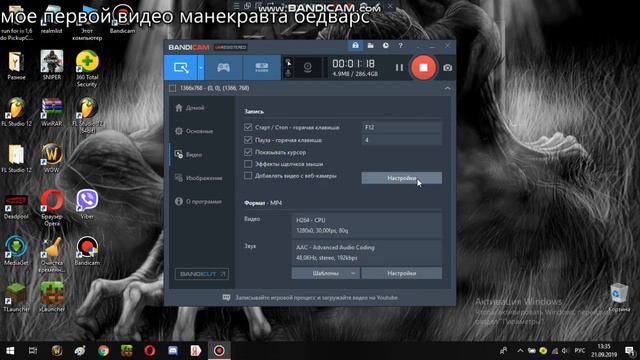640x360 pixels.
Task: Open the notification center icon
Action: (630, 351)
